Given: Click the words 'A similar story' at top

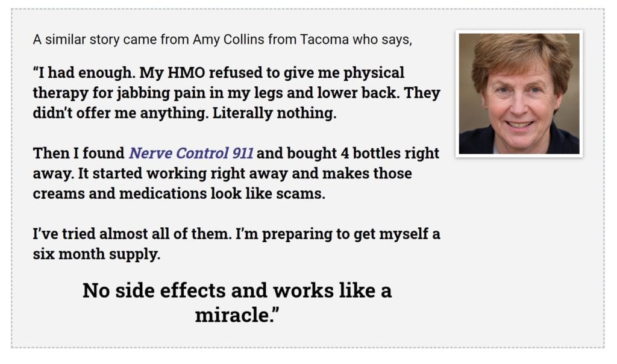Looking at the screenshot, I should [75, 39].
